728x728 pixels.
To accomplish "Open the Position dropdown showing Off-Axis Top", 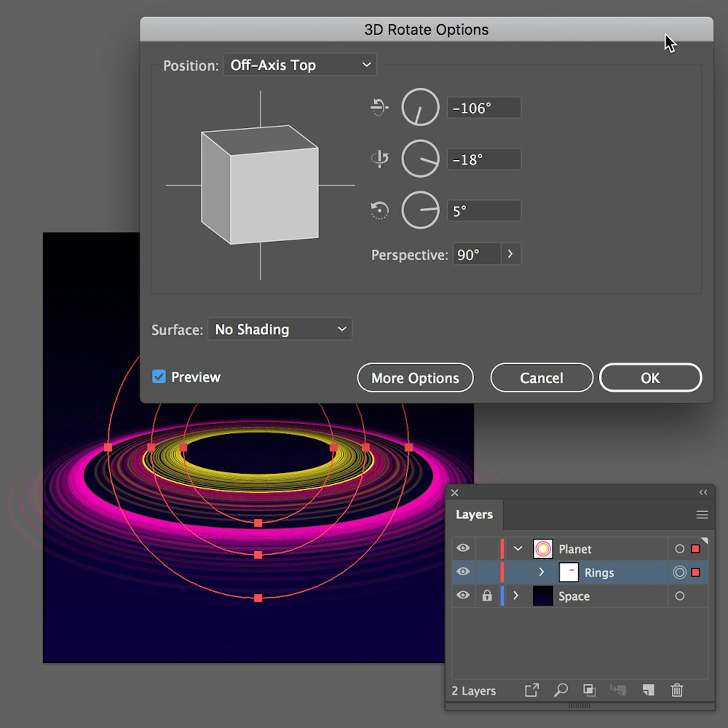I will (300, 64).
